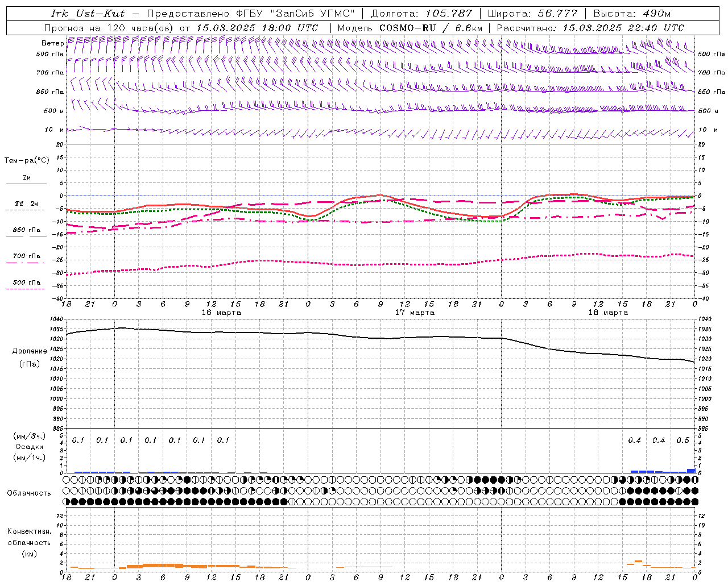Select the 700 гПа dash-dot legend line

coord(25,263)
